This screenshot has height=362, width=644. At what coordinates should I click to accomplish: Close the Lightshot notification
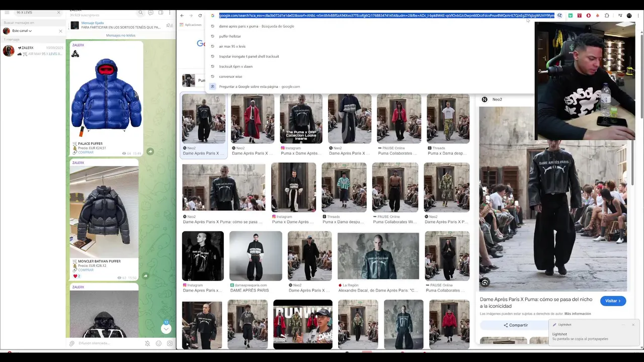[x=633, y=325]
